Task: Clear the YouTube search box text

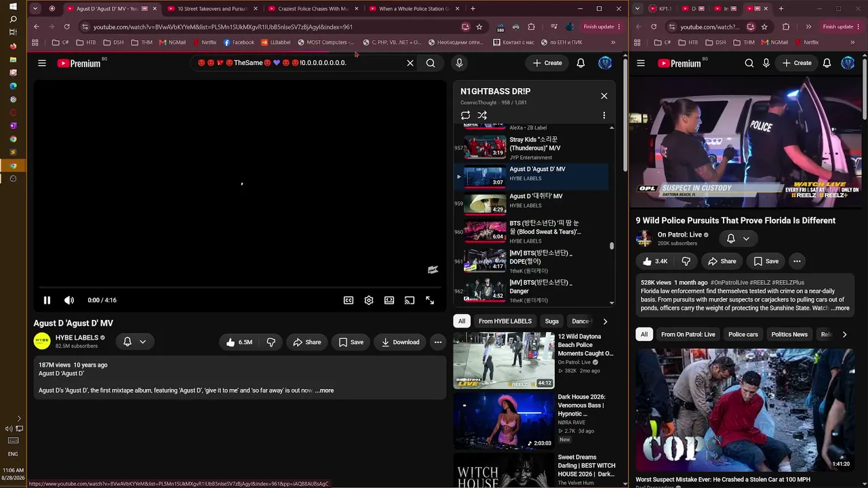Action: click(410, 63)
